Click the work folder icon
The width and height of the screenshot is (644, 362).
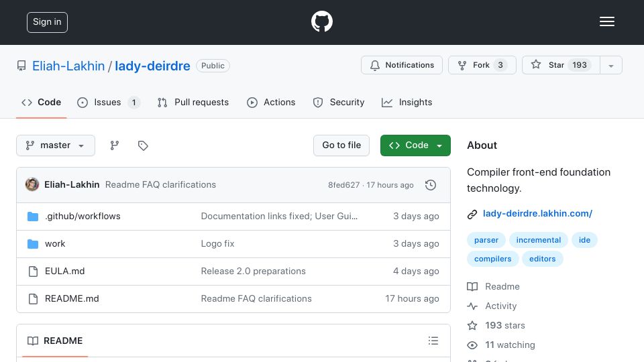[x=33, y=244]
